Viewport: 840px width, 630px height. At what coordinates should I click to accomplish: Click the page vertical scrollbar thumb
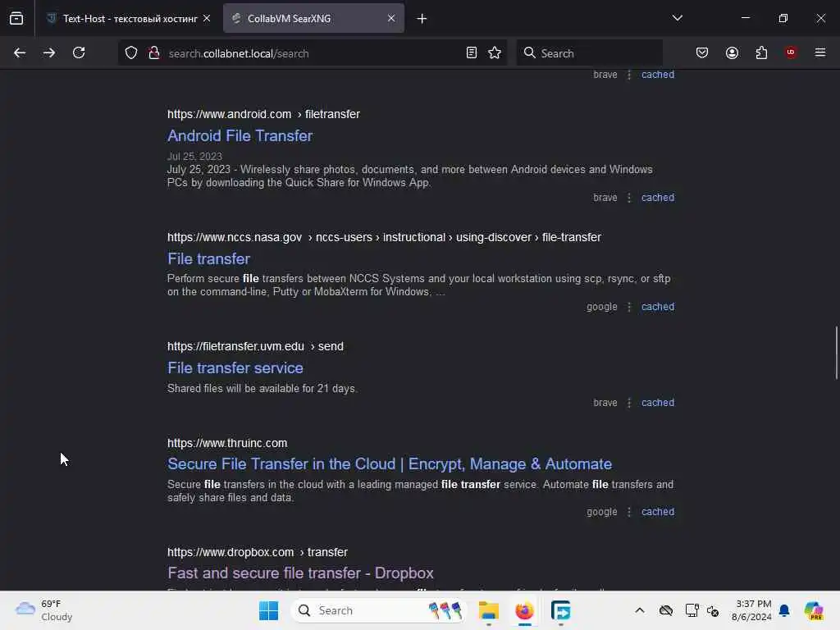pos(836,353)
